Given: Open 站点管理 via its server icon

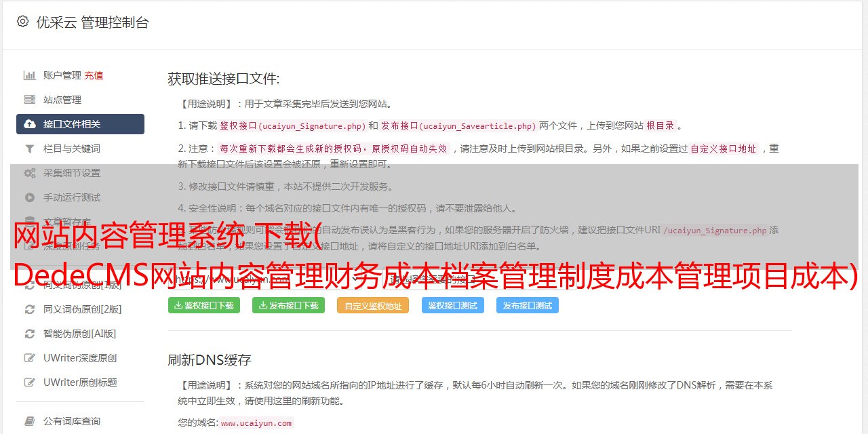Looking at the screenshot, I should [30, 100].
